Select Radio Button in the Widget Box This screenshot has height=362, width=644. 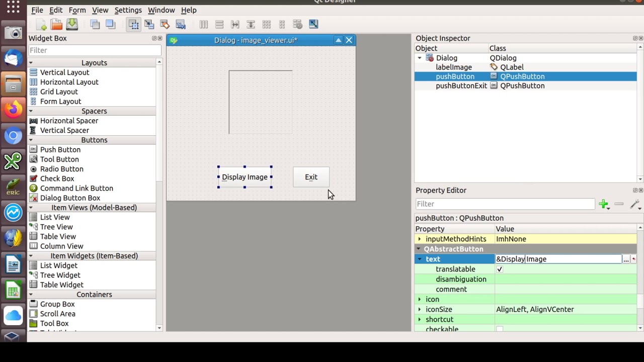[x=62, y=169]
